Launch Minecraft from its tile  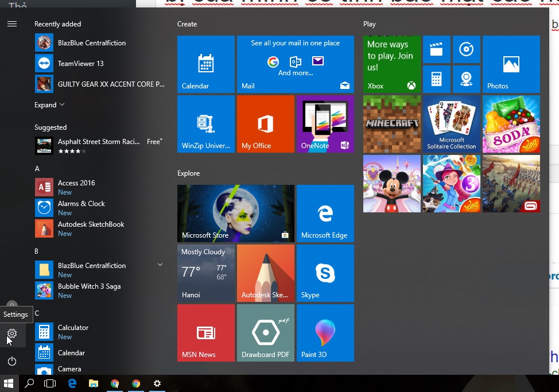click(391, 124)
